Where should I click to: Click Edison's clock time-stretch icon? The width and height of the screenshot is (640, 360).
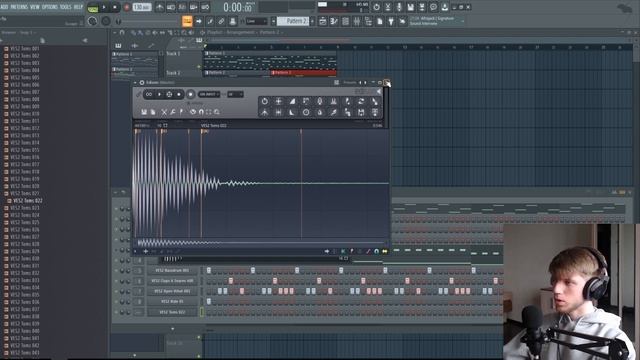click(306, 112)
